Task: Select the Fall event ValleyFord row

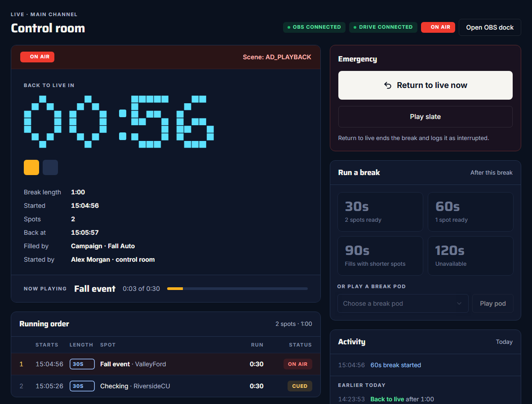Action: click(x=166, y=364)
